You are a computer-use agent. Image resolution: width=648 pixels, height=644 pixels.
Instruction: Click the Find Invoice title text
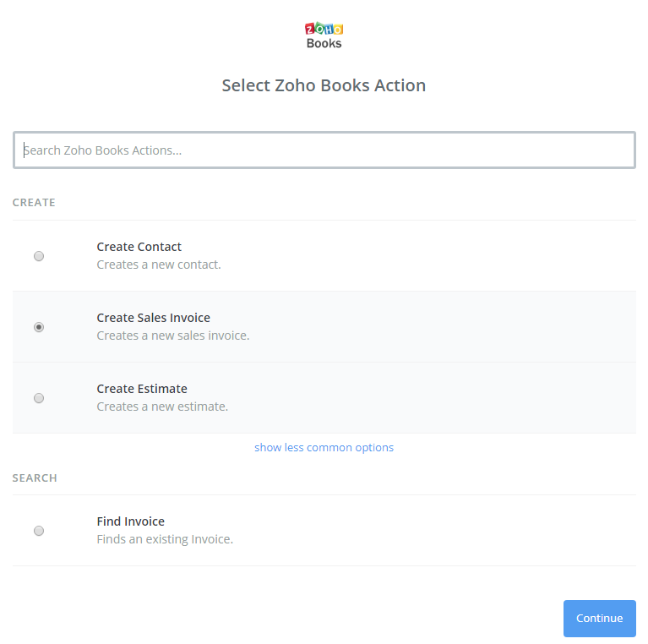(x=131, y=521)
